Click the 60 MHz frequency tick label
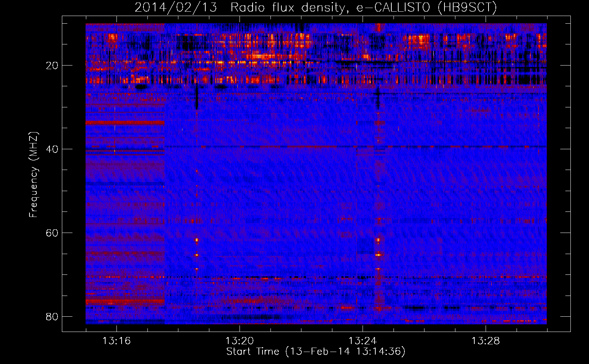Viewport: 589px width, 364px height. pos(52,233)
